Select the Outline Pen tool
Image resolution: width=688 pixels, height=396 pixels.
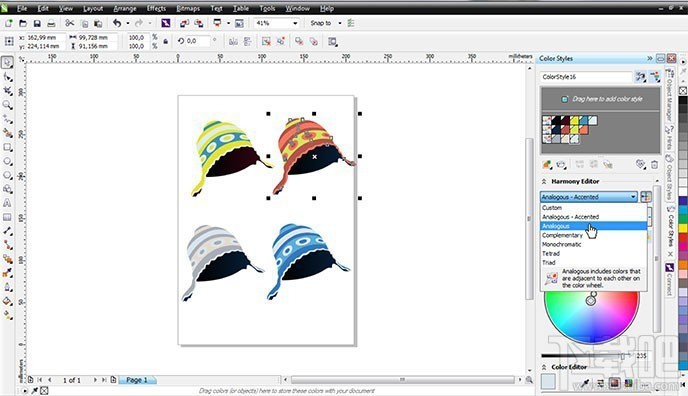(x=7, y=287)
